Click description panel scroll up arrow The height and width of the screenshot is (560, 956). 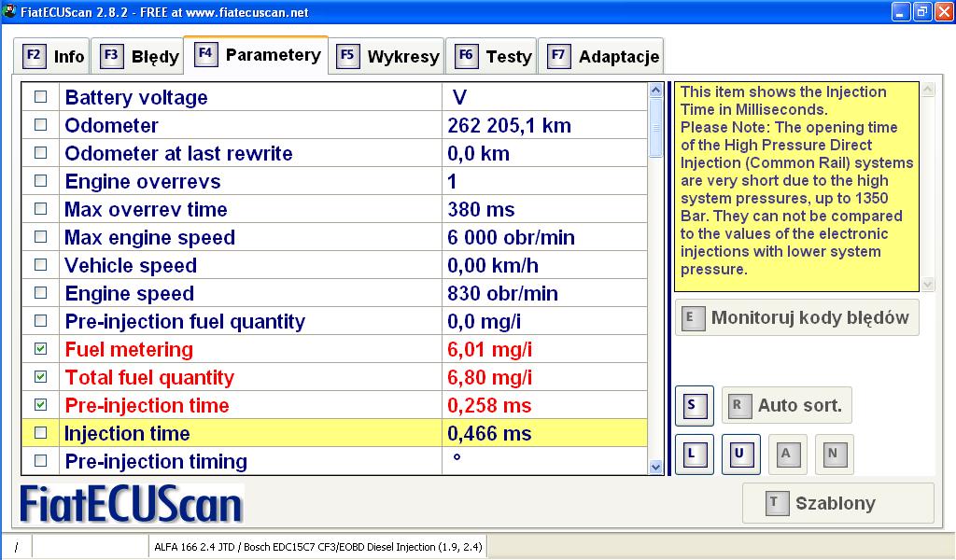coord(928,91)
